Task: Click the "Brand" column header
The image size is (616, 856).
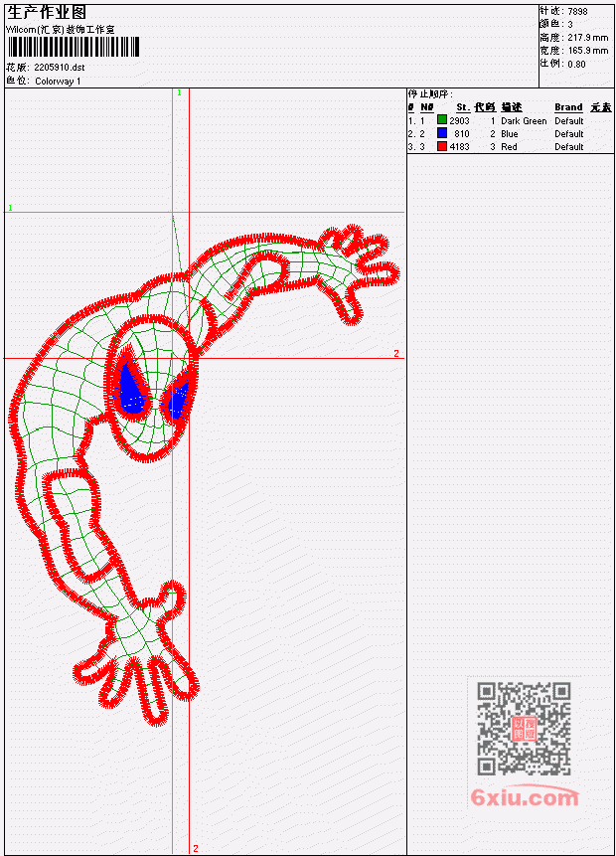Action: pos(568,107)
